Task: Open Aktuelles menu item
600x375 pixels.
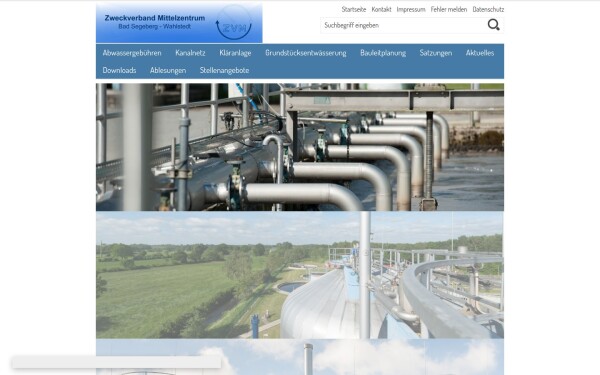Action: (x=479, y=53)
